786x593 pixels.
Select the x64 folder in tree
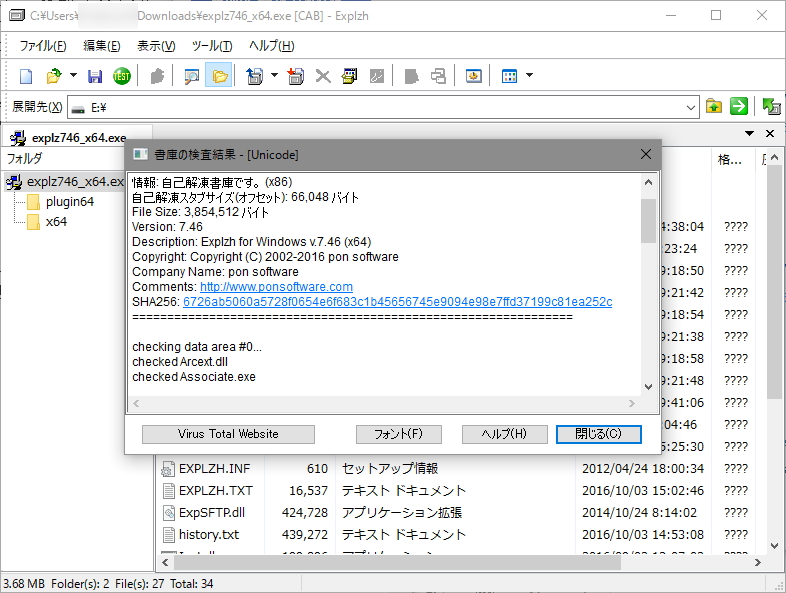[x=47, y=222]
